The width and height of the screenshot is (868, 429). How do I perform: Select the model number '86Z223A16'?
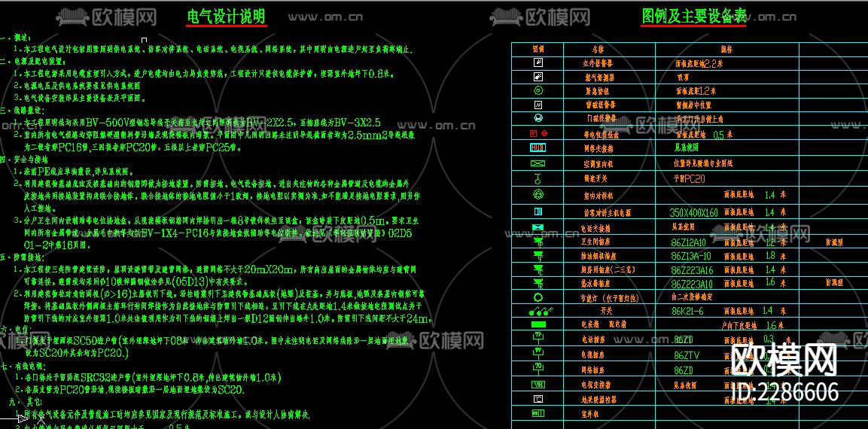tap(692, 270)
